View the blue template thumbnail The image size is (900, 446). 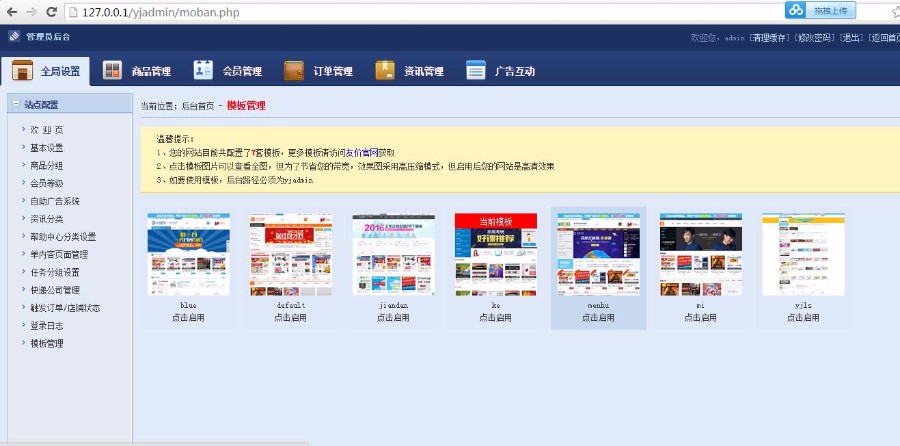(x=188, y=254)
